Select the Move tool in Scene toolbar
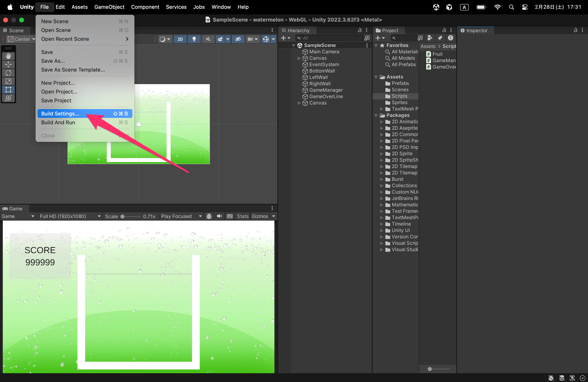This screenshot has height=382, width=588. pyautogui.click(x=8, y=64)
